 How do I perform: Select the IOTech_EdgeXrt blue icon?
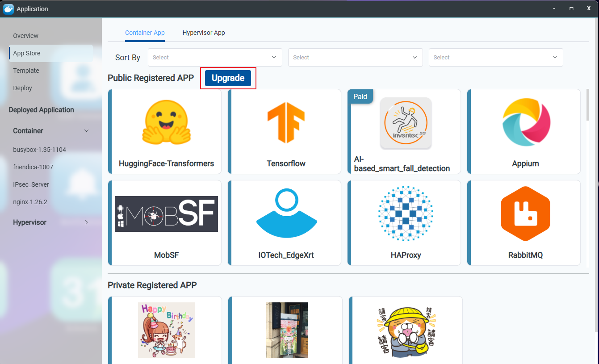pos(286,213)
